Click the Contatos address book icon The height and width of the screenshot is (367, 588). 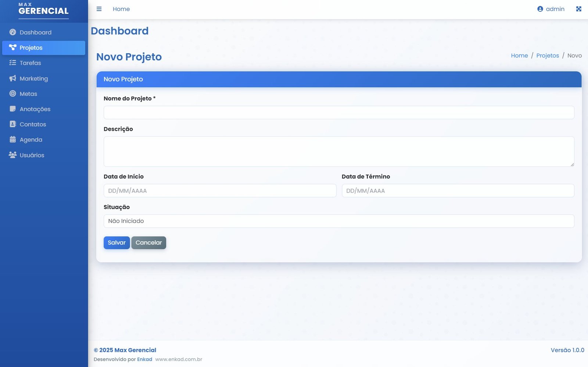[x=12, y=124]
